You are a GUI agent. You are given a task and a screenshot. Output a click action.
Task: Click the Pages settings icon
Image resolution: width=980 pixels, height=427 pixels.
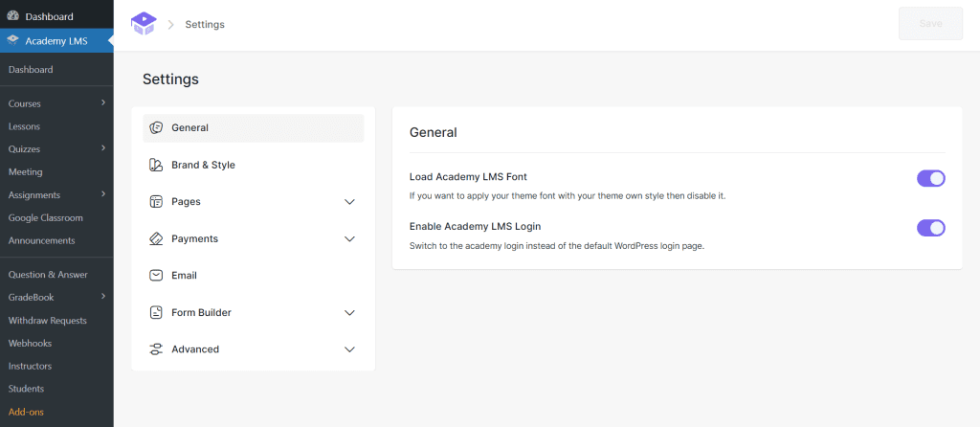point(156,201)
